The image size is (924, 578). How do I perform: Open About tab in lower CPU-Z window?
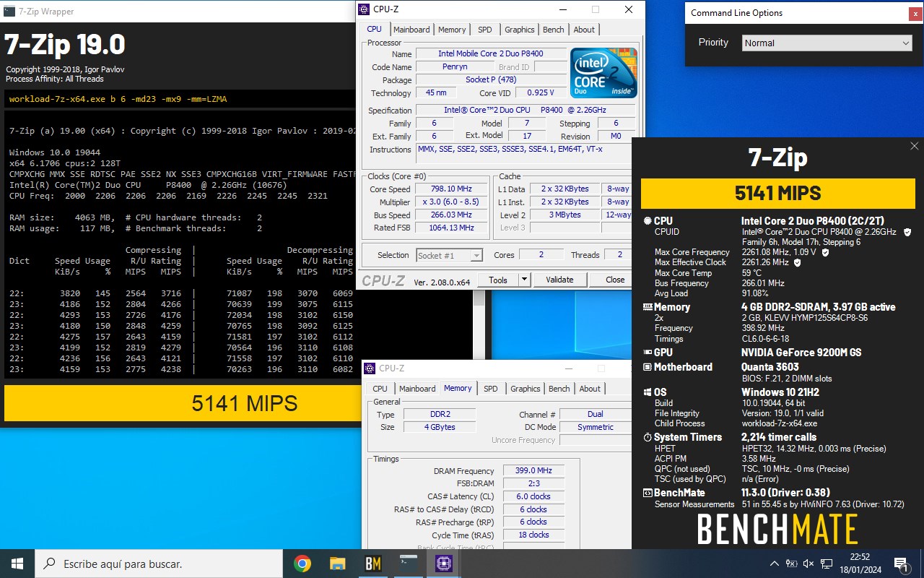590,389
